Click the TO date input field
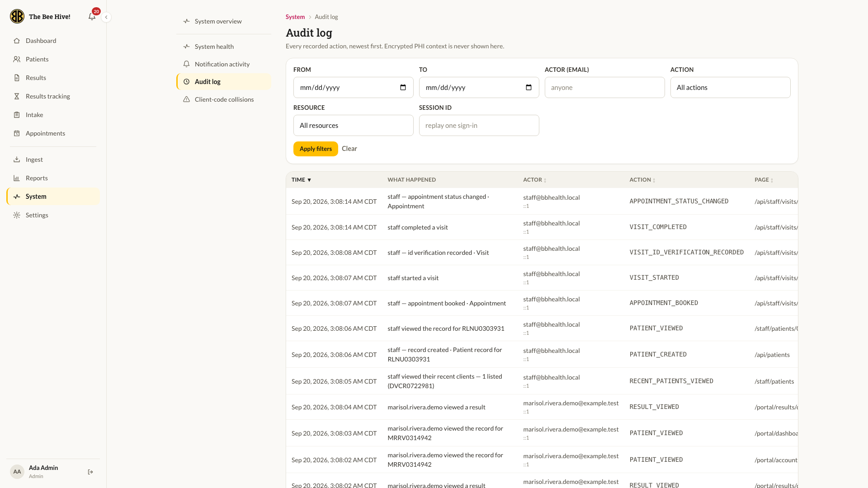This screenshot has width=868, height=488. (x=479, y=88)
